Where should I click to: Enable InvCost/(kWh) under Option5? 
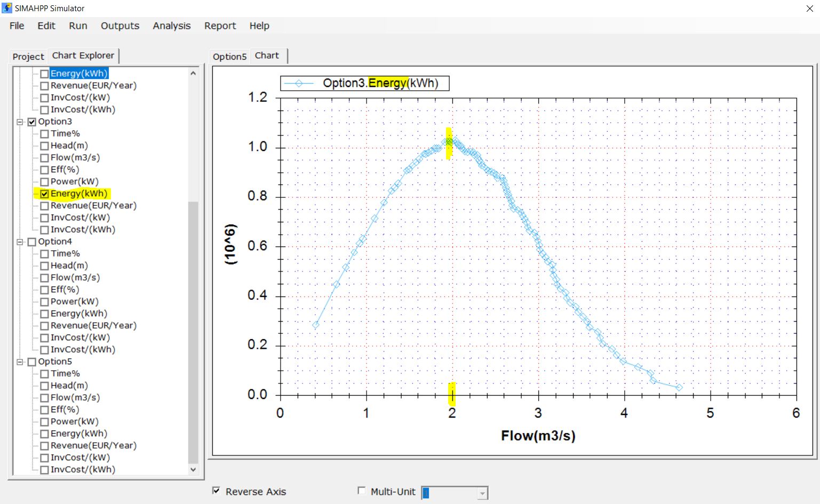45,470
